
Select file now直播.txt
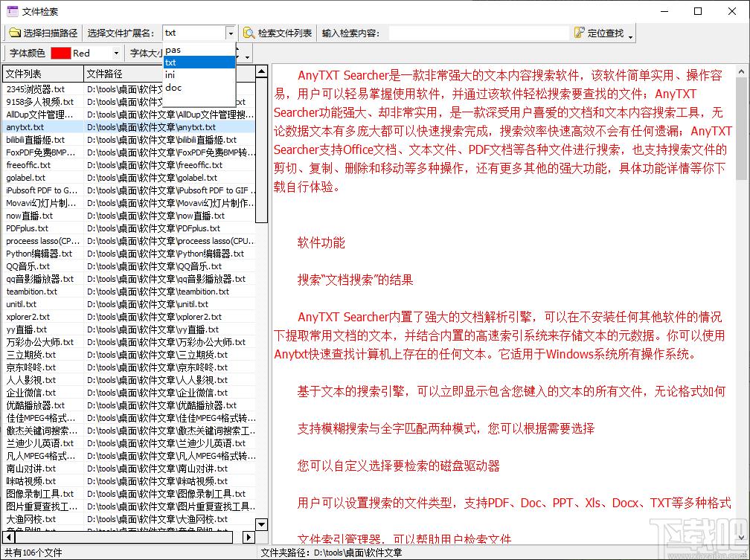(x=29, y=216)
